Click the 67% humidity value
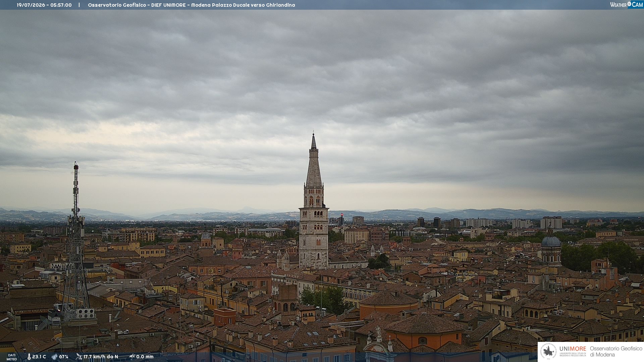 click(x=64, y=357)
